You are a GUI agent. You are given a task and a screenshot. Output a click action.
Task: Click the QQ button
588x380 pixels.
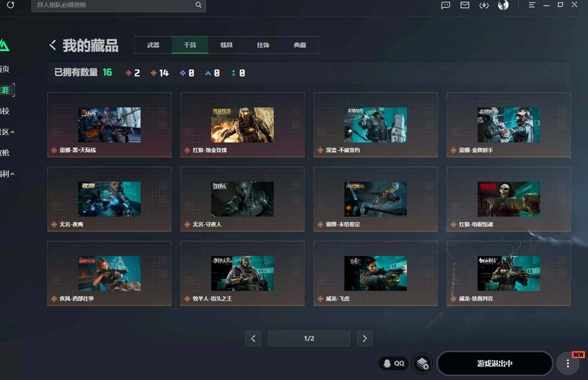coord(394,363)
